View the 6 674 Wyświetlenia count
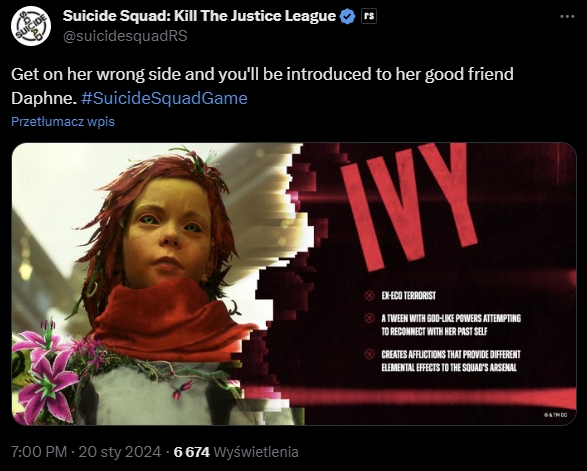 click(236, 452)
